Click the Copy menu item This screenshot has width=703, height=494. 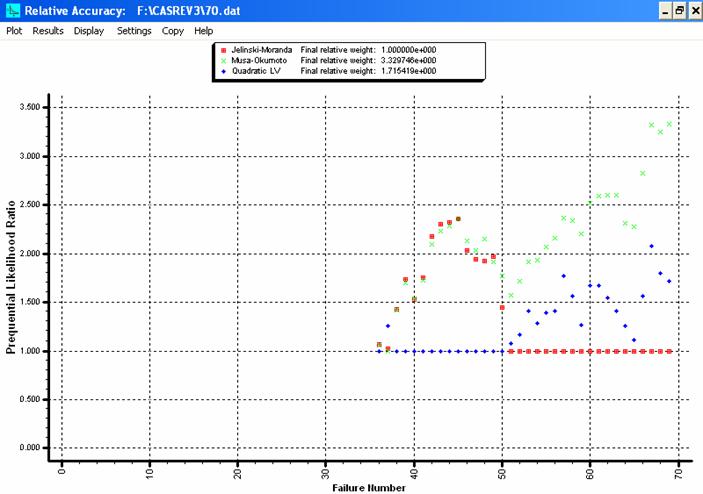(173, 31)
